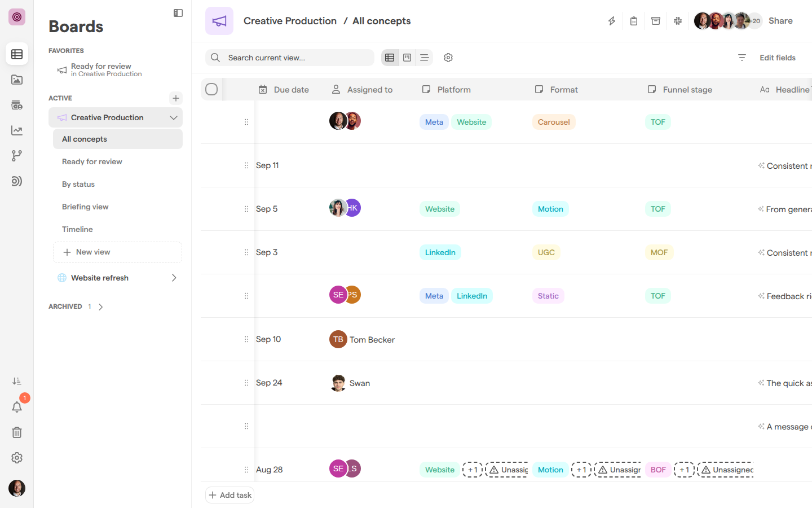Open the clipboard icon in header
Screen dimensions: 812x508
click(634, 21)
